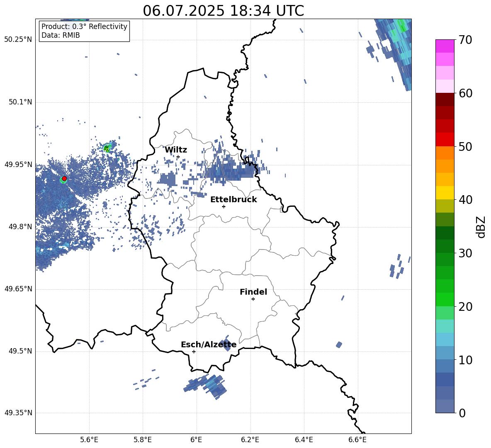Click the bright red colorbar segment near 50
491x448 pixels.
click(445, 139)
